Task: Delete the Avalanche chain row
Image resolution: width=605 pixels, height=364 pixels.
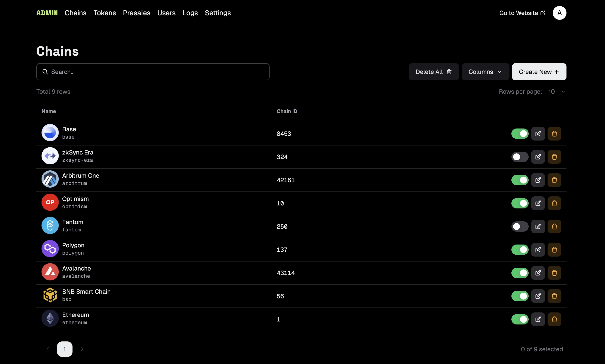Action: pos(554,273)
